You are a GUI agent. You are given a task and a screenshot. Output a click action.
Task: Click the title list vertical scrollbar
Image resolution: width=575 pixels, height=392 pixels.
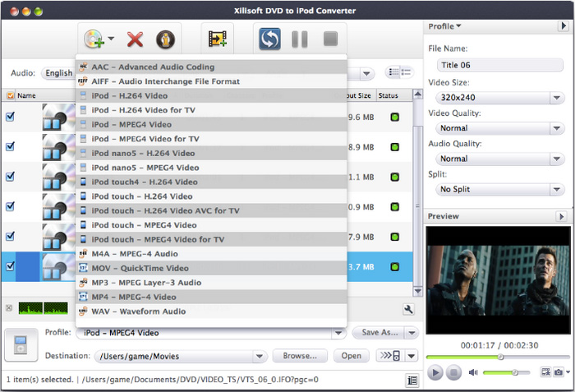click(x=417, y=205)
